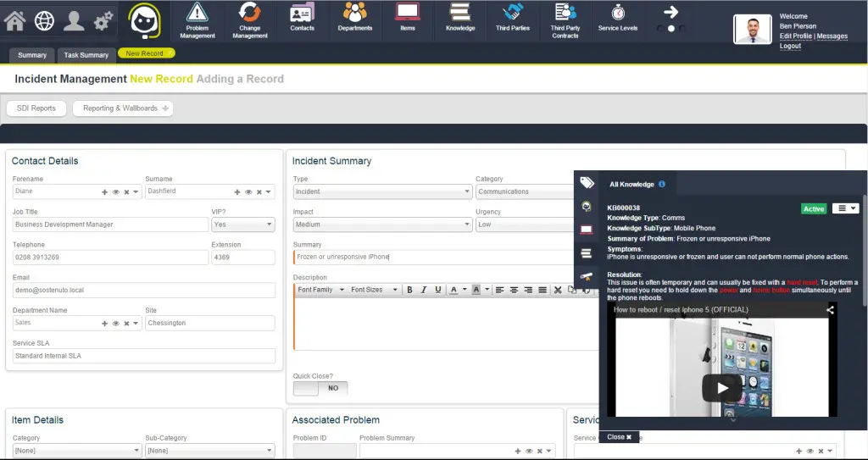Toggle Italic in description editor
This screenshot has height=460, width=868.
click(424, 290)
